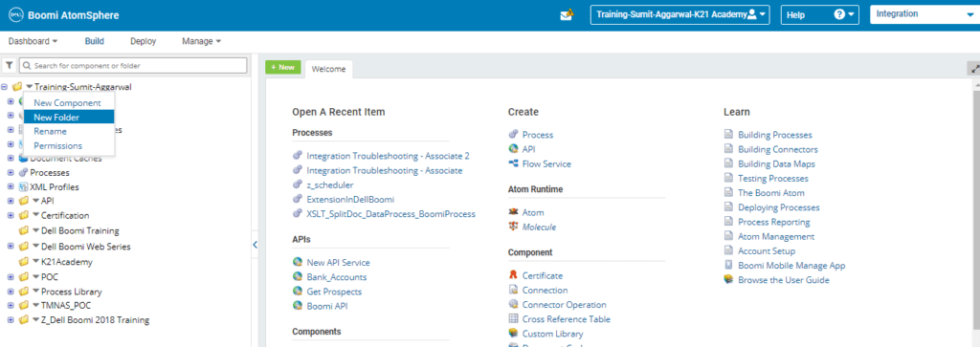
Task: Click the Document Caches tree icon
Action: pyautogui.click(x=23, y=158)
